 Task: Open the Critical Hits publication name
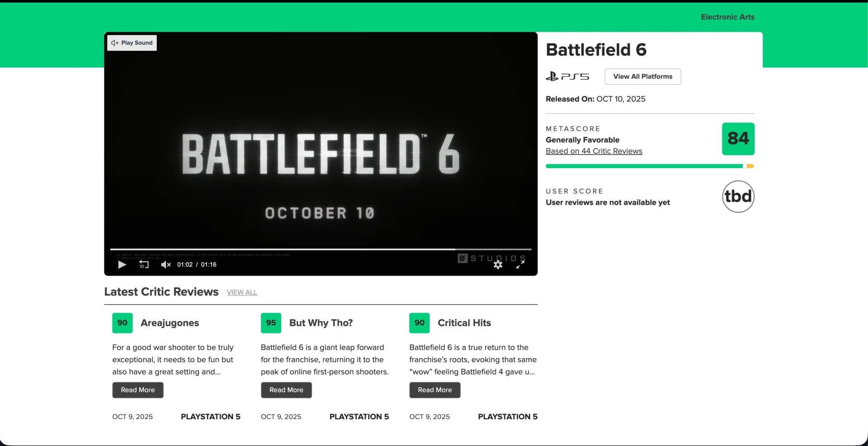coord(464,323)
